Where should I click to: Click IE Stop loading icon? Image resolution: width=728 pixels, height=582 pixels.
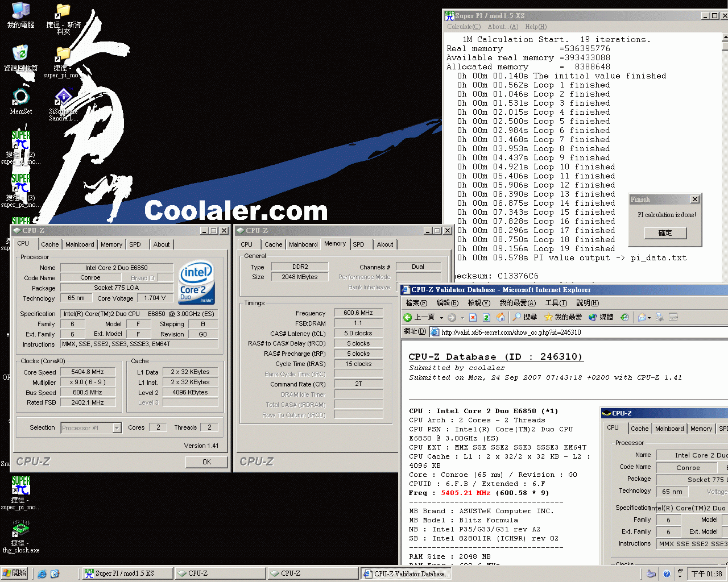pos(474,317)
